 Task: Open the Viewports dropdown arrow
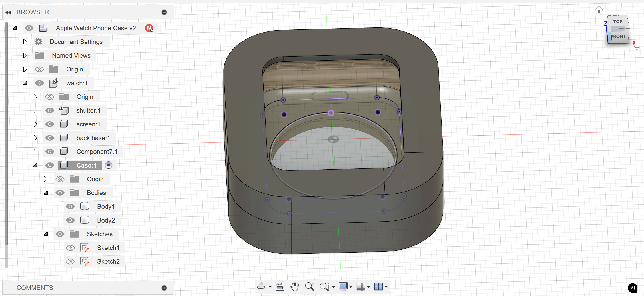click(x=386, y=287)
